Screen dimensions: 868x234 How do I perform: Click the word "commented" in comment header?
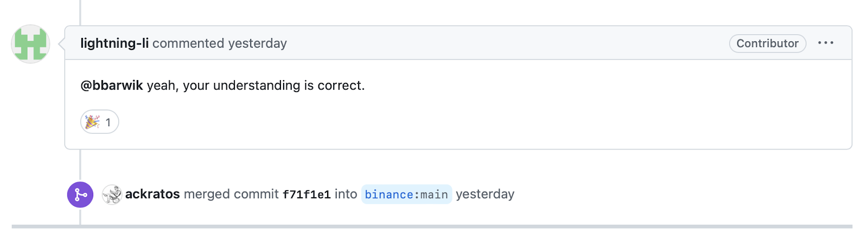188,43
